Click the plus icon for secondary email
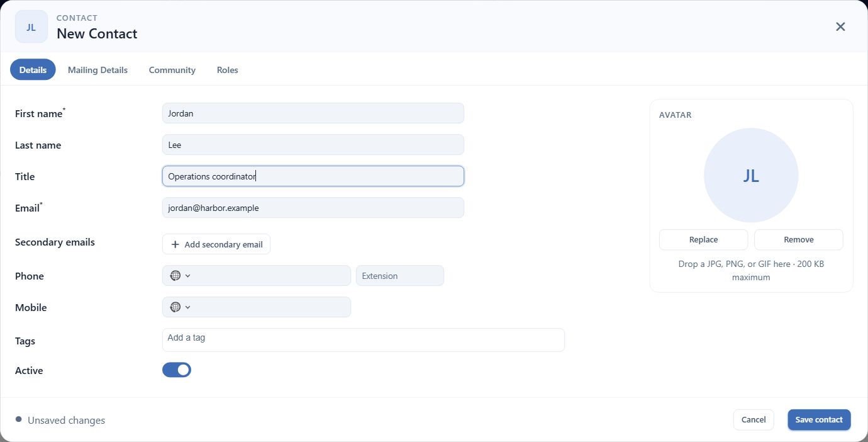Screen dimensions: 868x442 pyautogui.click(x=175, y=244)
